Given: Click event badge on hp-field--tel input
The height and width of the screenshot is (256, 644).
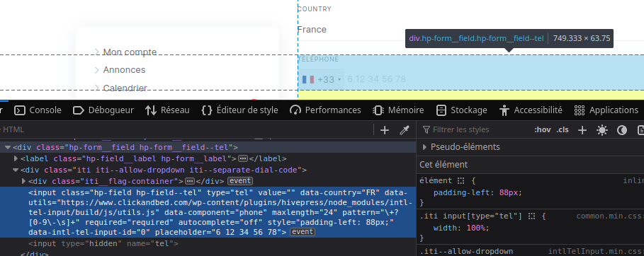Looking at the screenshot, I should pos(303,232).
